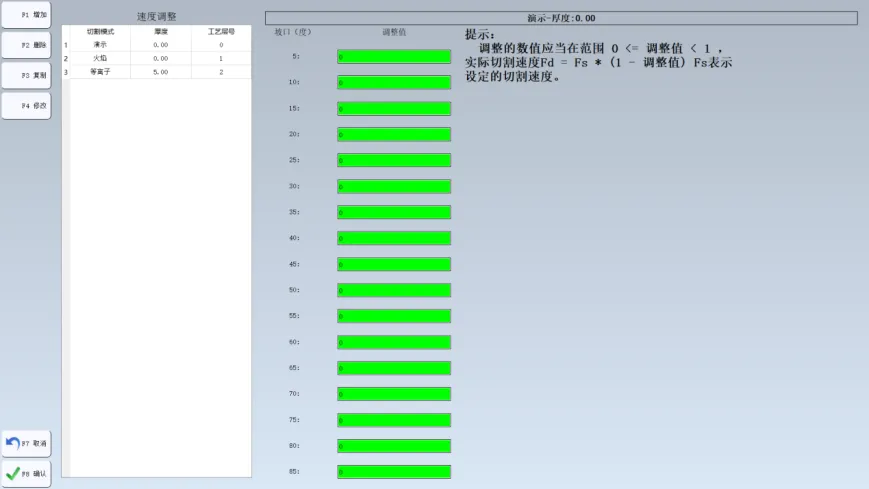
Task: Edit adjustment value for 85 degrees
Action: [394, 472]
